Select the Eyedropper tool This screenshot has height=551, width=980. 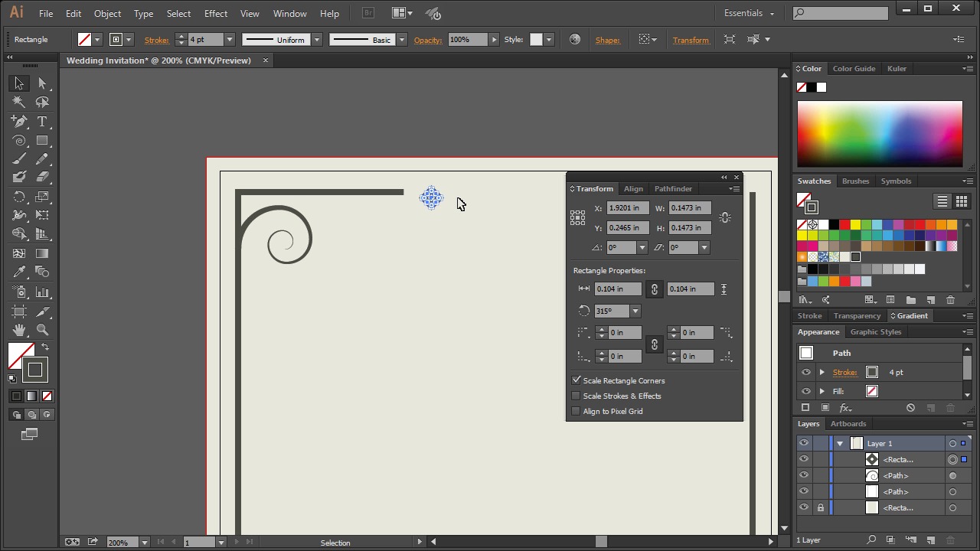click(x=19, y=272)
